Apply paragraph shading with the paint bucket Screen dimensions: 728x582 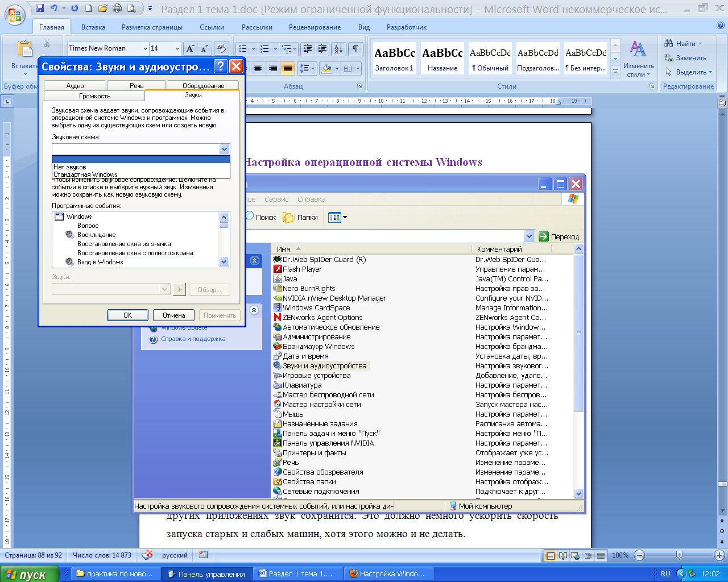[x=326, y=68]
